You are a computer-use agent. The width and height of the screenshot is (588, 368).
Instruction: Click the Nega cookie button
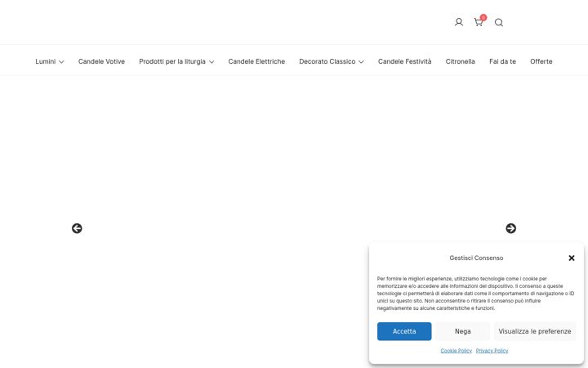click(x=463, y=331)
